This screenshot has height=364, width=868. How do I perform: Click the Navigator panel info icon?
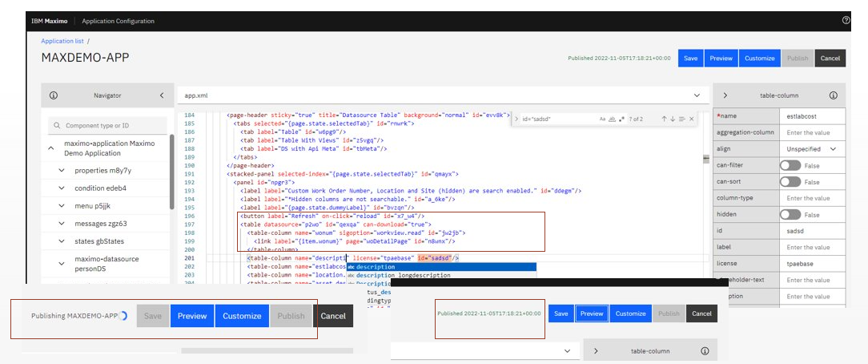point(54,95)
